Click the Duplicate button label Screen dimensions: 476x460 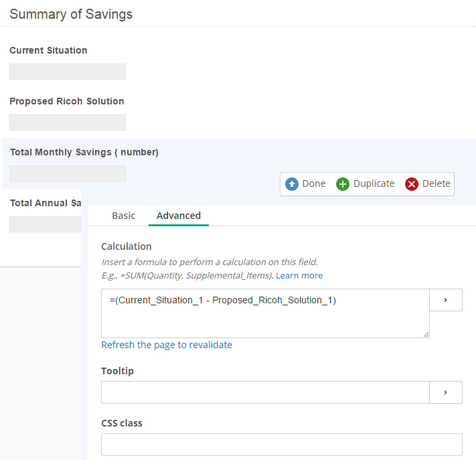pos(374,183)
